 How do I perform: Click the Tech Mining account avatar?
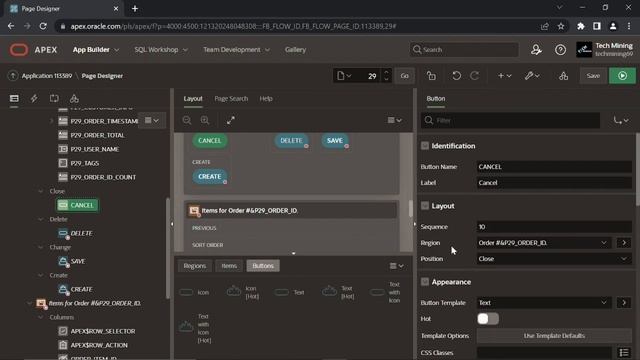[x=584, y=50]
